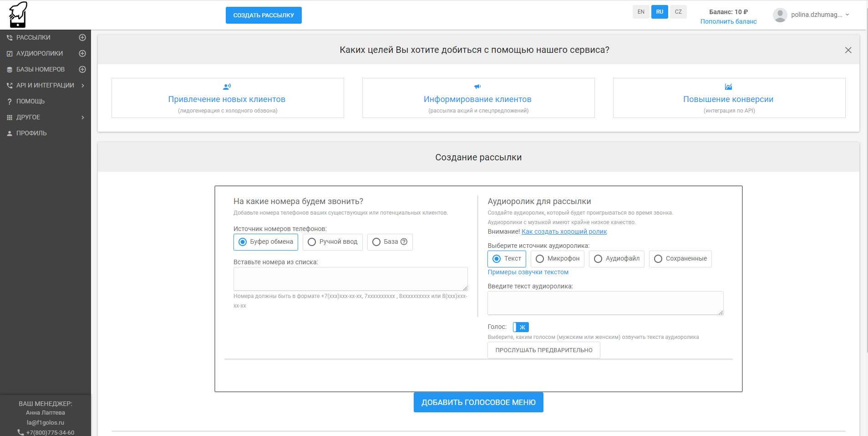Open the user account dropdown arrow

pos(847,15)
